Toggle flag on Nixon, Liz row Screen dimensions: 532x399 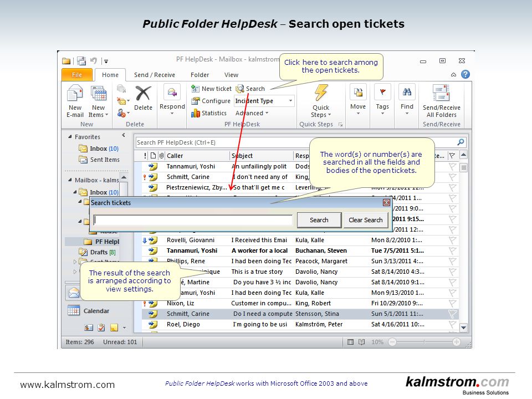point(452,303)
